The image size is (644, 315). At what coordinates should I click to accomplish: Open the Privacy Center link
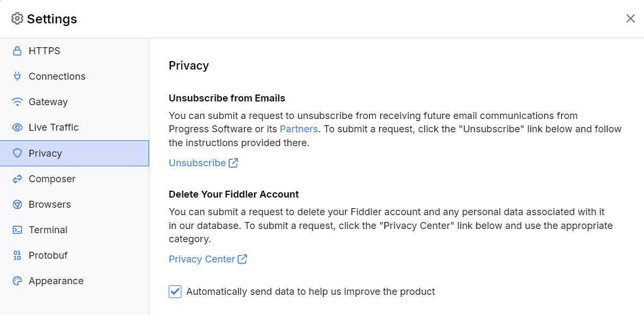(x=202, y=259)
